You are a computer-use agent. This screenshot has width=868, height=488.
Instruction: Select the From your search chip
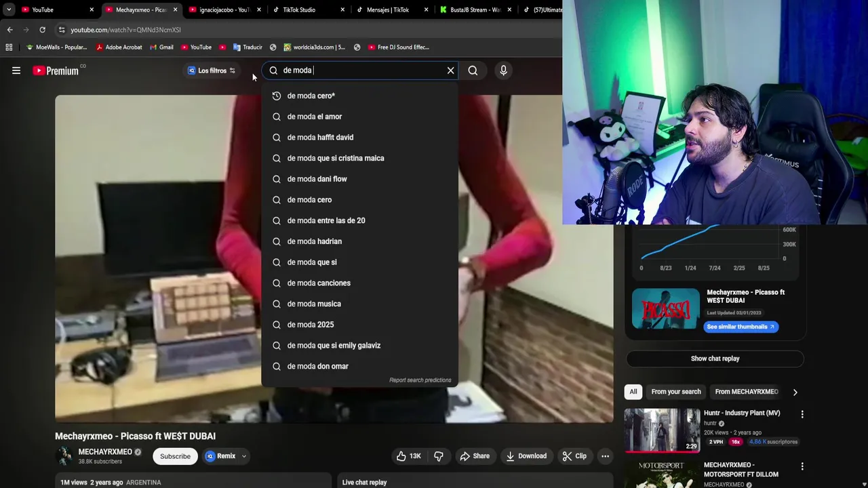pos(676,392)
